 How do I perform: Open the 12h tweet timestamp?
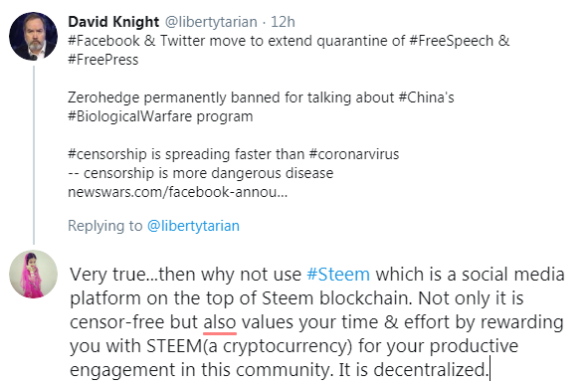tap(283, 22)
